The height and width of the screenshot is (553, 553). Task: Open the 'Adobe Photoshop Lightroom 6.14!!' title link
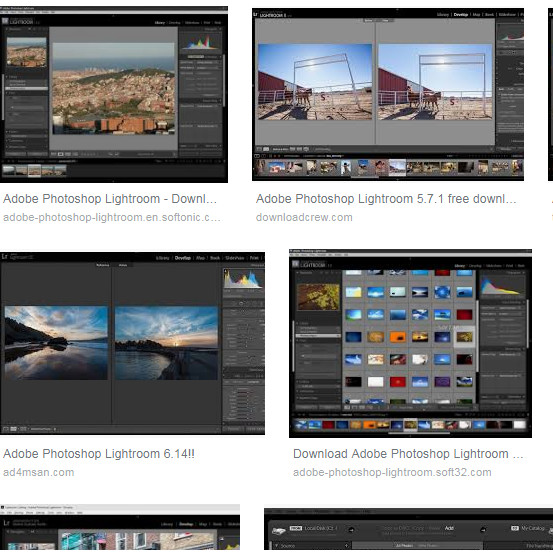[99, 454]
